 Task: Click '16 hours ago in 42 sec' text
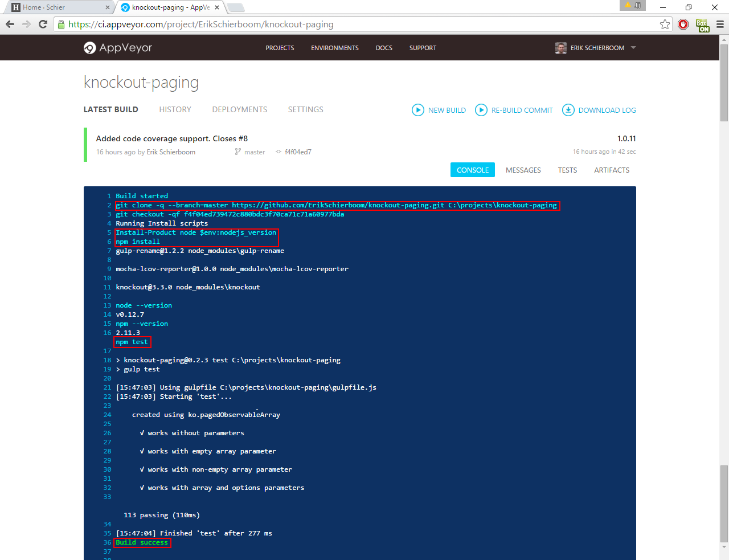[x=604, y=152]
